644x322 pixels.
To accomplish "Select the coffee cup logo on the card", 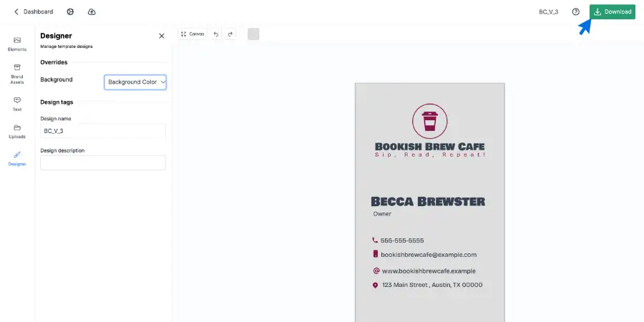I will 429,121.
